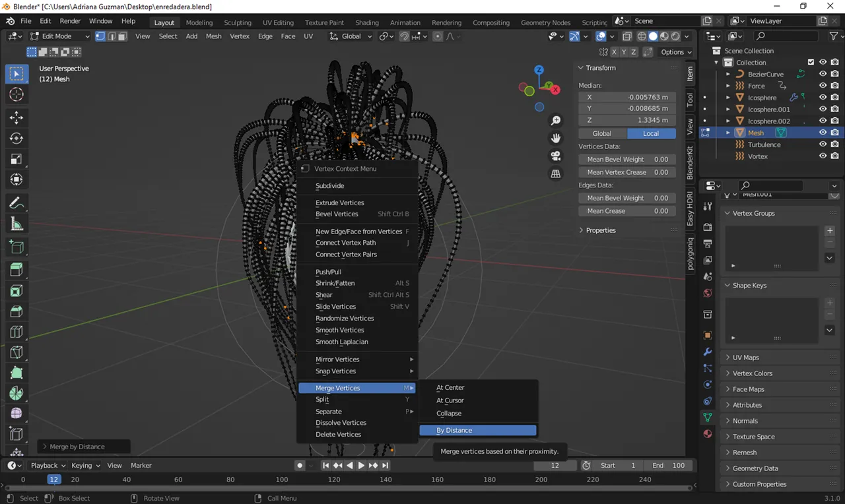Viewport: 845px width, 504px height.
Task: Choose the Bevel tool
Action: point(17,311)
